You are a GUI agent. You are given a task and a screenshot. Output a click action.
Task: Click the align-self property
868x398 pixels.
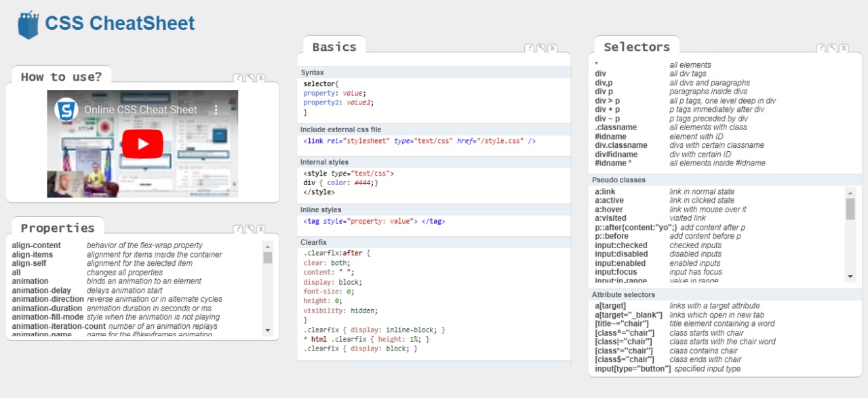click(29, 264)
